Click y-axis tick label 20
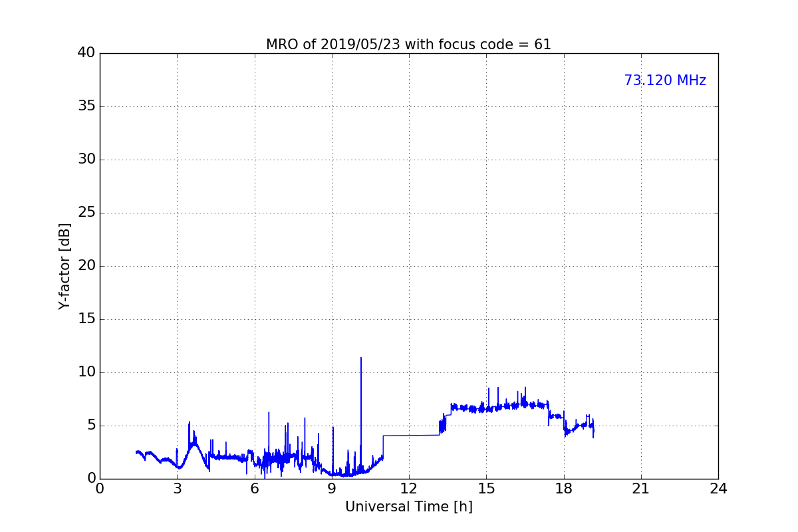This screenshot has width=798, height=532. coord(86,266)
